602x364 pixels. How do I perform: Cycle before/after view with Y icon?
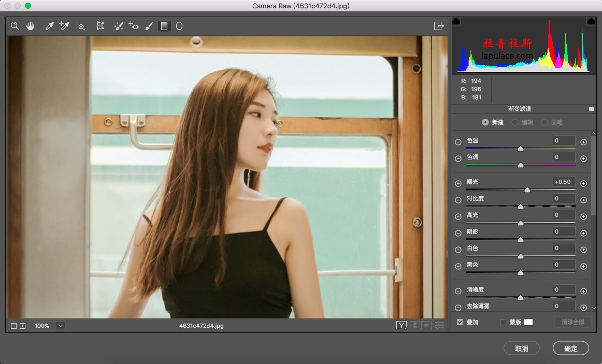point(402,325)
